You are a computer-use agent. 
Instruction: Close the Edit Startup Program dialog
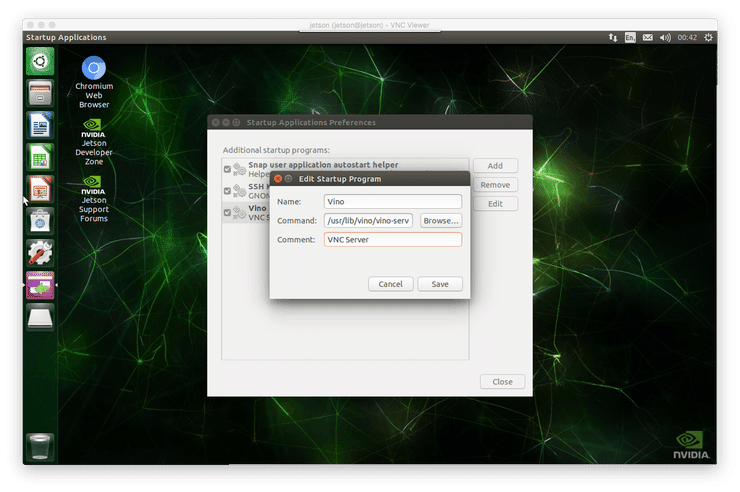pos(278,179)
